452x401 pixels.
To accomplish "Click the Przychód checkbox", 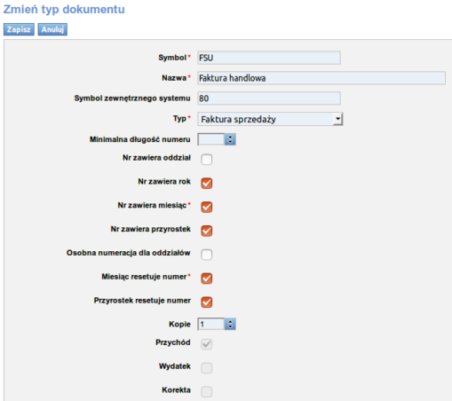I will tap(206, 344).
